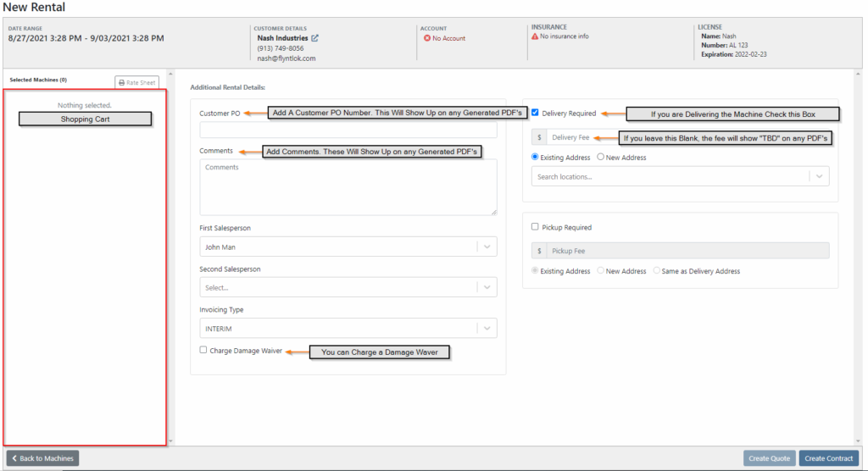Click the No insurance info warning icon
This screenshot has height=471, width=868.
point(535,36)
